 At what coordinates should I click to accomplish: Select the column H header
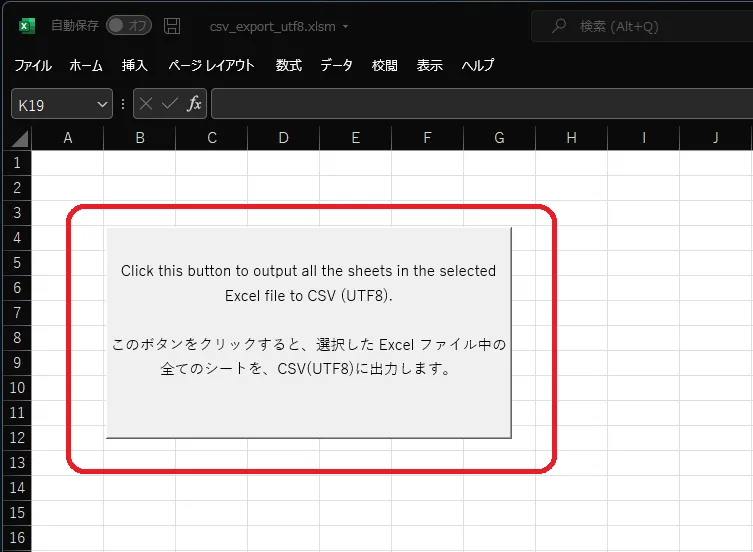571,138
